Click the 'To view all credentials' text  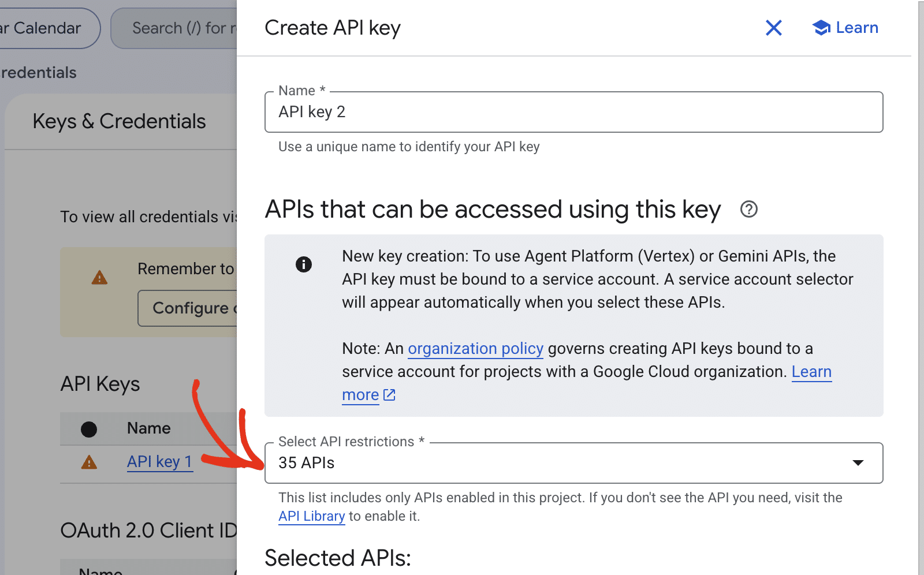149,217
